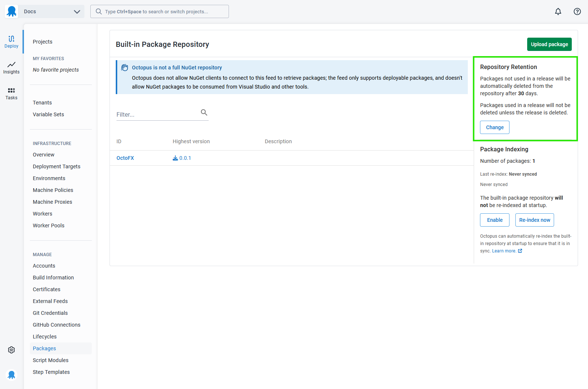This screenshot has width=588, height=389.
Task: Open the help question mark icon
Action: coord(577,11)
